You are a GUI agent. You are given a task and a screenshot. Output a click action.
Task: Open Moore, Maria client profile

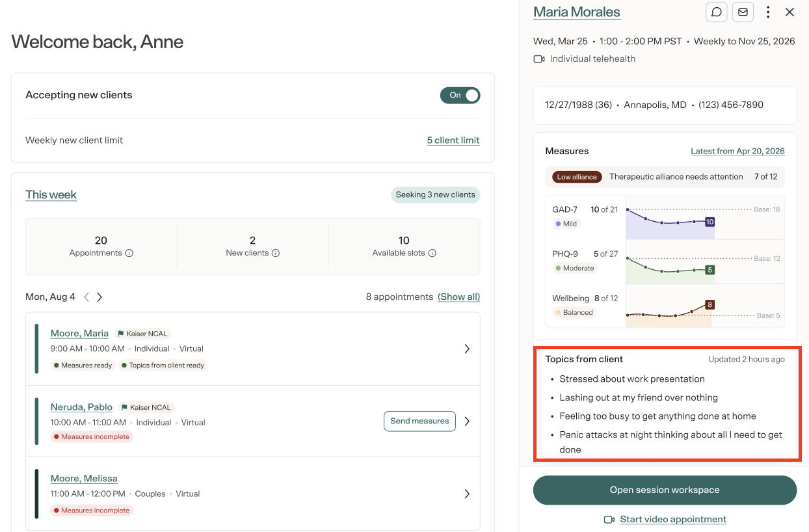(x=79, y=334)
